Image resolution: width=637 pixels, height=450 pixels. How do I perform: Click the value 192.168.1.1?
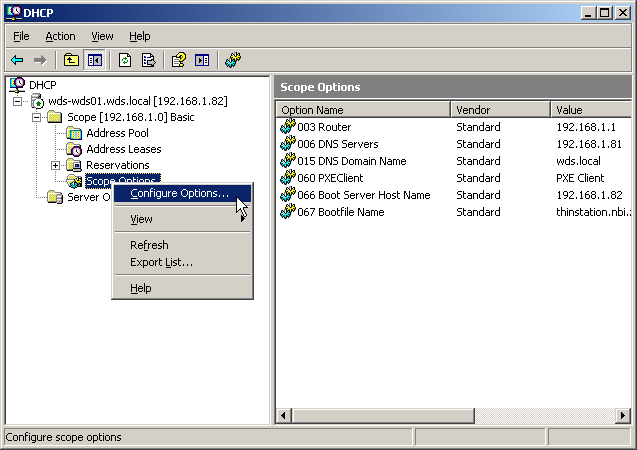click(x=586, y=127)
